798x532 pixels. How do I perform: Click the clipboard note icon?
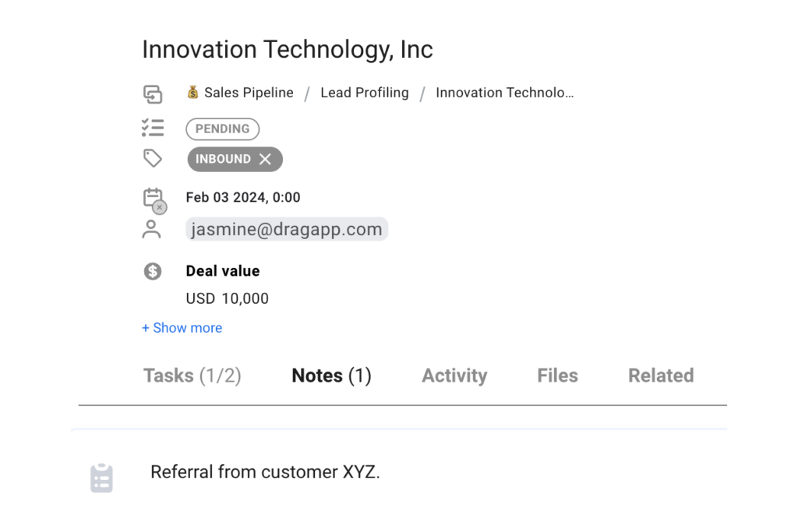tap(102, 477)
